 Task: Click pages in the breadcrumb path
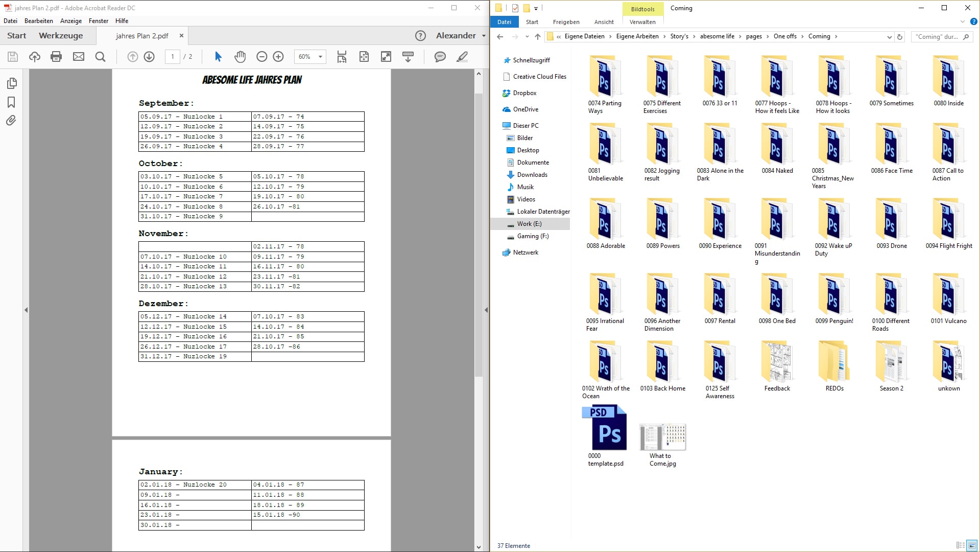754,37
